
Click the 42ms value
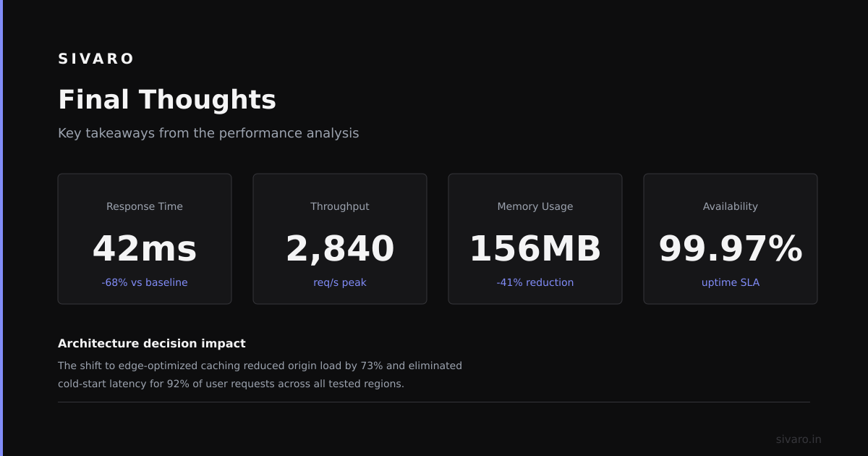(x=145, y=248)
